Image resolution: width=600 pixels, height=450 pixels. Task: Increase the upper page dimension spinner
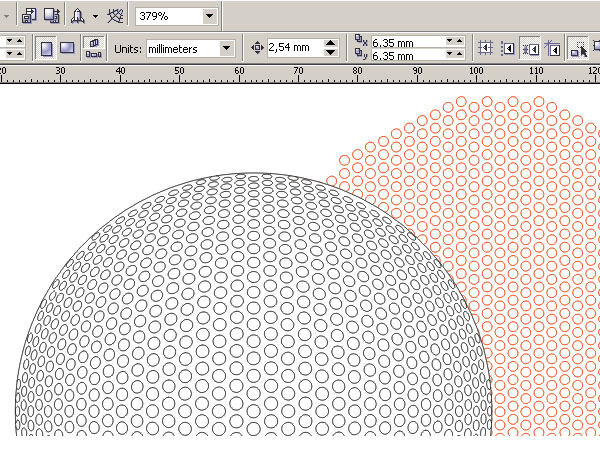click(x=20, y=41)
